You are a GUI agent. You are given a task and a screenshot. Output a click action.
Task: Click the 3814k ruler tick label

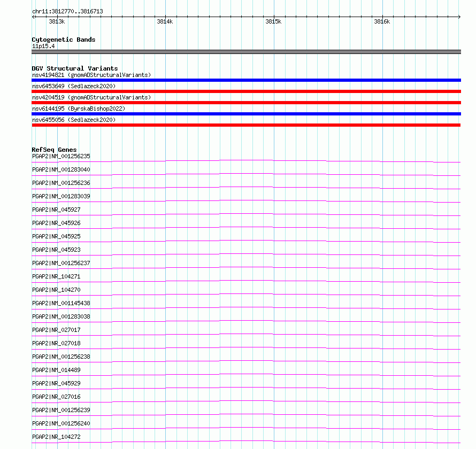(165, 21)
